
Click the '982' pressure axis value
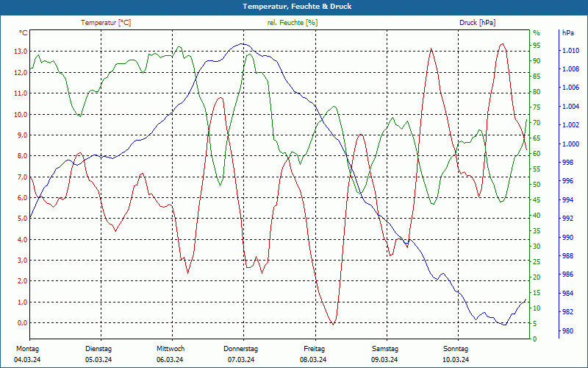[x=568, y=312]
